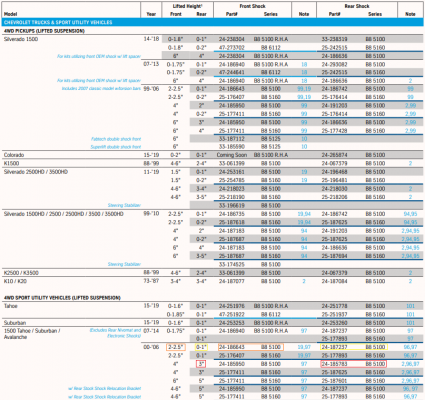Image resolution: width=425 pixels, height=400 pixels.
Task: Click the "07-'13" year cell
Action: [151, 64]
